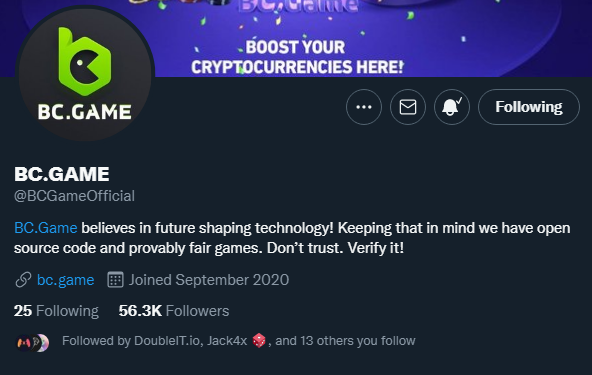Viewport: 592px width, 375px height.
Task: Click the envelope message icon
Action: pos(408,107)
